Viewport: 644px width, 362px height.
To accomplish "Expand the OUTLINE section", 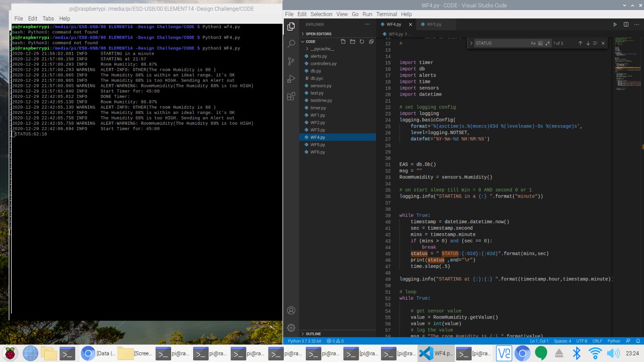I will pos(313,334).
